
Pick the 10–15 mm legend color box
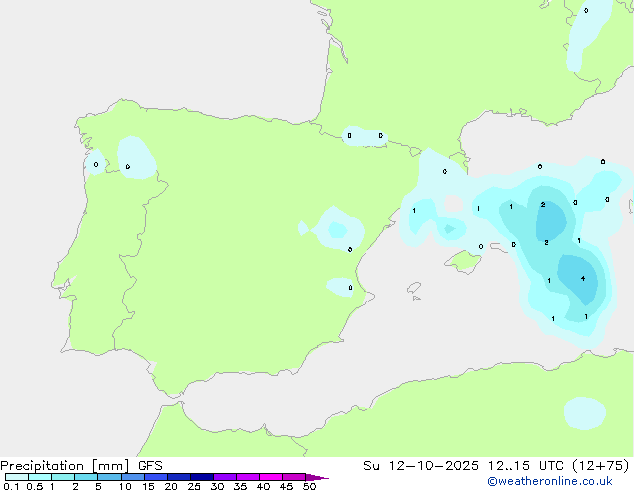(x=132, y=477)
